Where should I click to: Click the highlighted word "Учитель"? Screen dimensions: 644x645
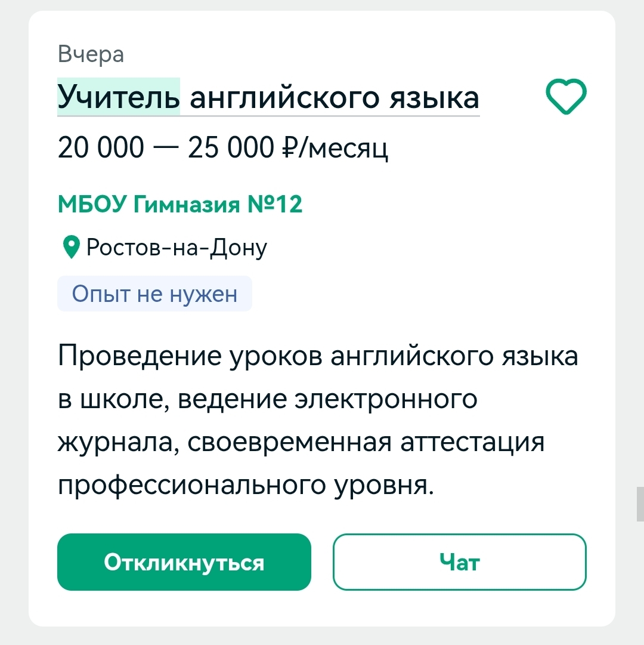click(119, 98)
